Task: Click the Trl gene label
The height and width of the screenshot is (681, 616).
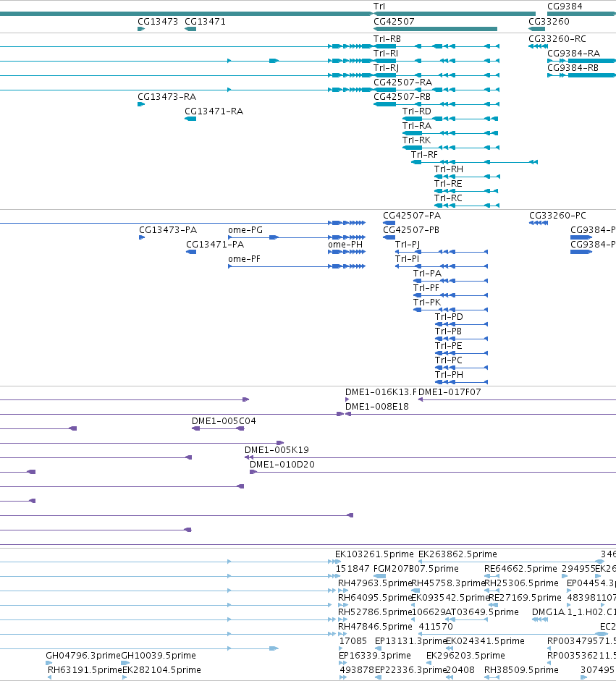Action: [379, 6]
